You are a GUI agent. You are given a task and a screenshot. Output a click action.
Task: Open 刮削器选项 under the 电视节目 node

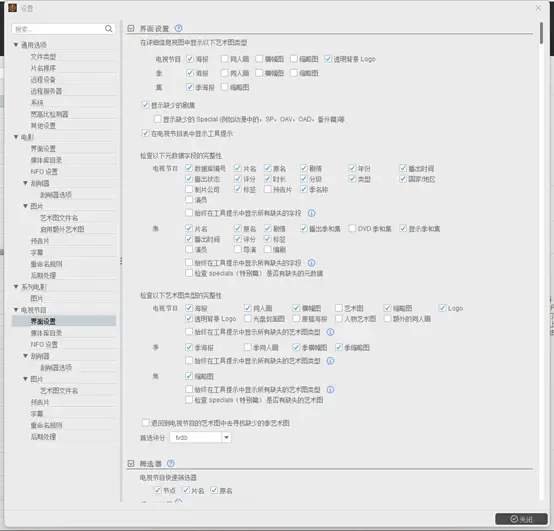[56, 367]
